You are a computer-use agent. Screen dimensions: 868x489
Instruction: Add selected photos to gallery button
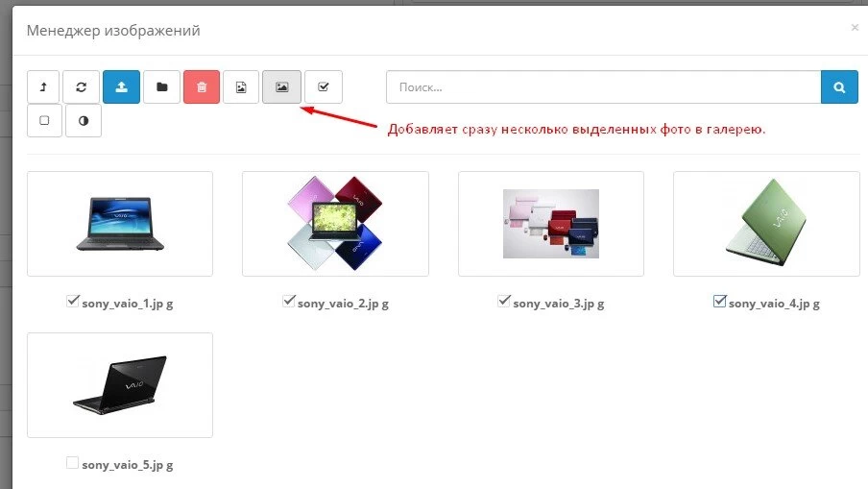pyautogui.click(x=281, y=87)
